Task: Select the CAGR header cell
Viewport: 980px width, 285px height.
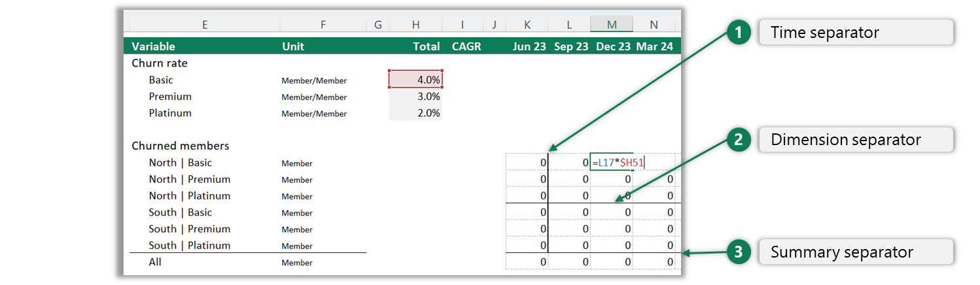Action: (x=465, y=46)
